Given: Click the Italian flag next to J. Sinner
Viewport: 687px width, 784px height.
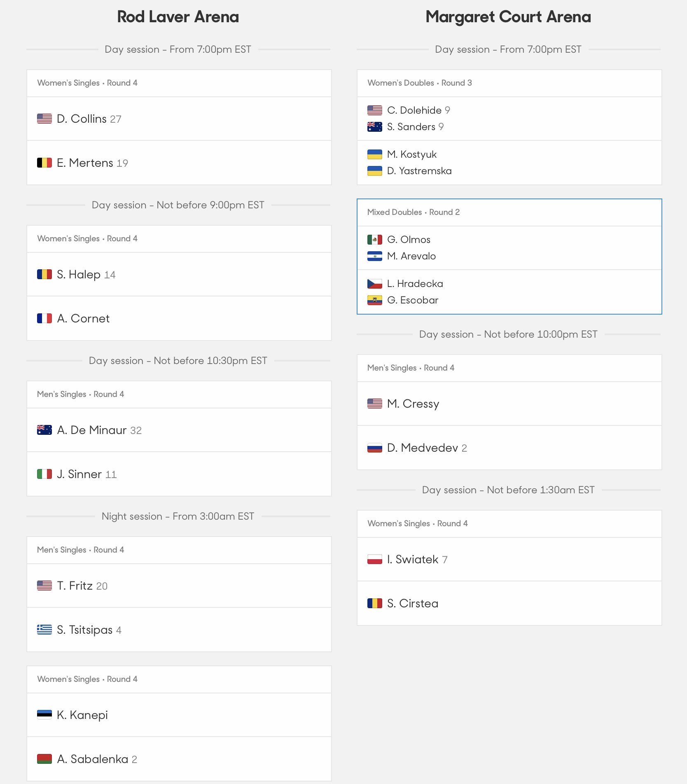Looking at the screenshot, I should click(x=44, y=474).
